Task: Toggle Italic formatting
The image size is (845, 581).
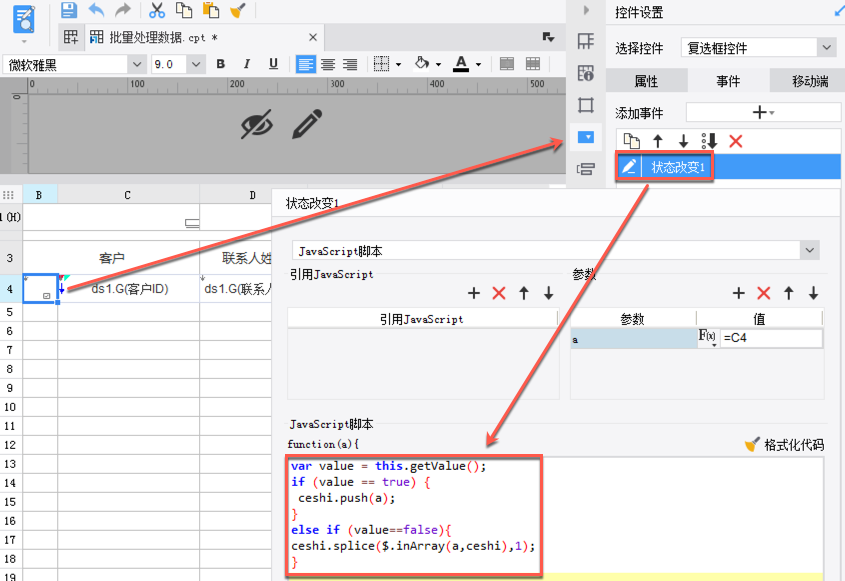Action: [247, 64]
